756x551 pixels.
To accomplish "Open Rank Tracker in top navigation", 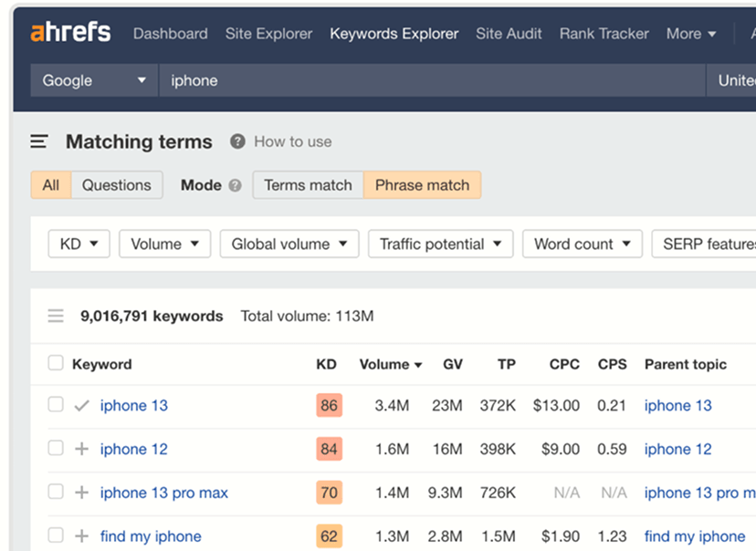I will coord(604,34).
